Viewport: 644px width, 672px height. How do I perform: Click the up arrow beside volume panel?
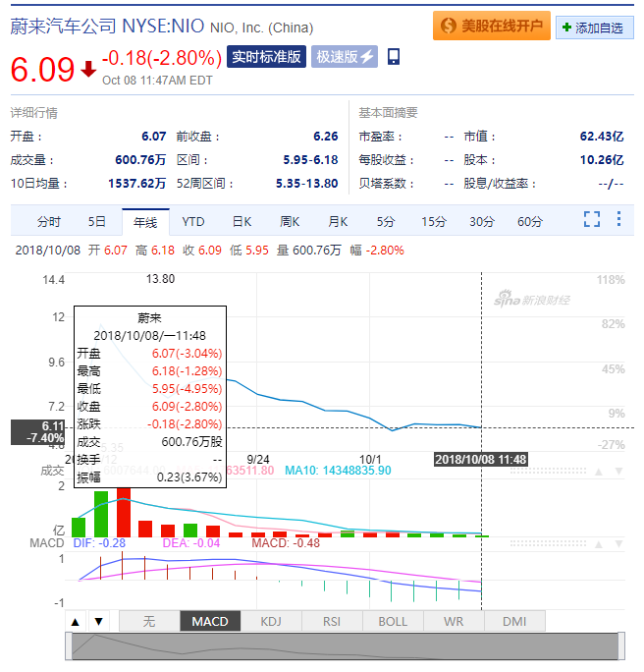coord(599,472)
